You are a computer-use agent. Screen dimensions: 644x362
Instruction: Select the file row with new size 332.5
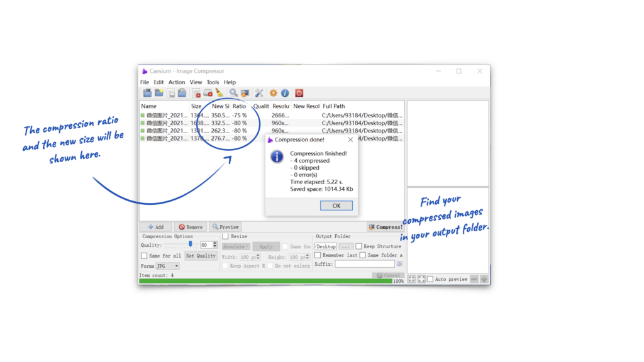tap(272, 123)
